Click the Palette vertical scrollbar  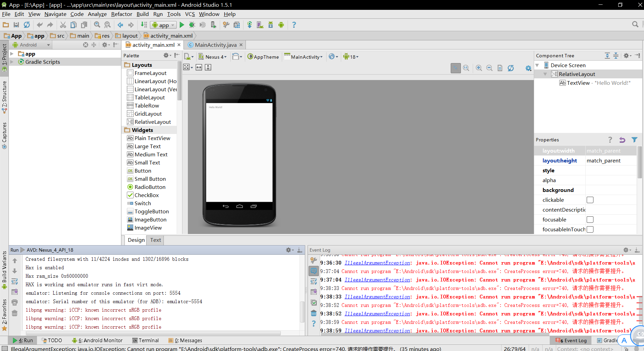(x=179, y=81)
